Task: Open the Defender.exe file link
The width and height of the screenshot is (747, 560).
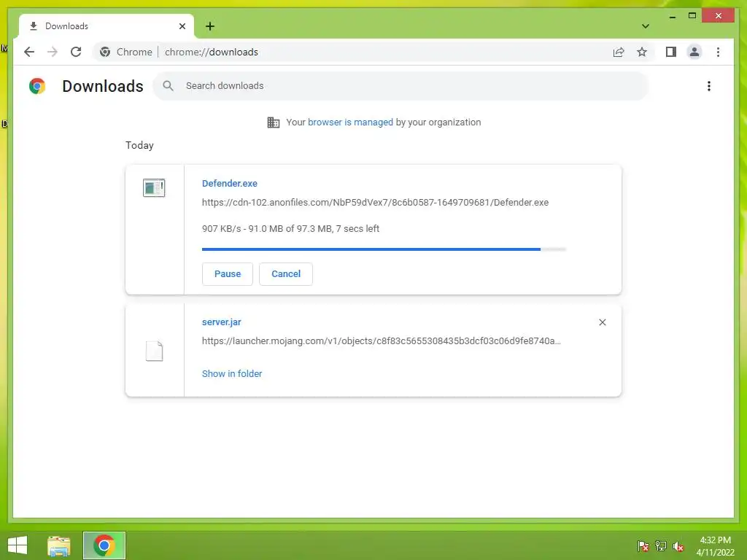Action: pos(230,183)
